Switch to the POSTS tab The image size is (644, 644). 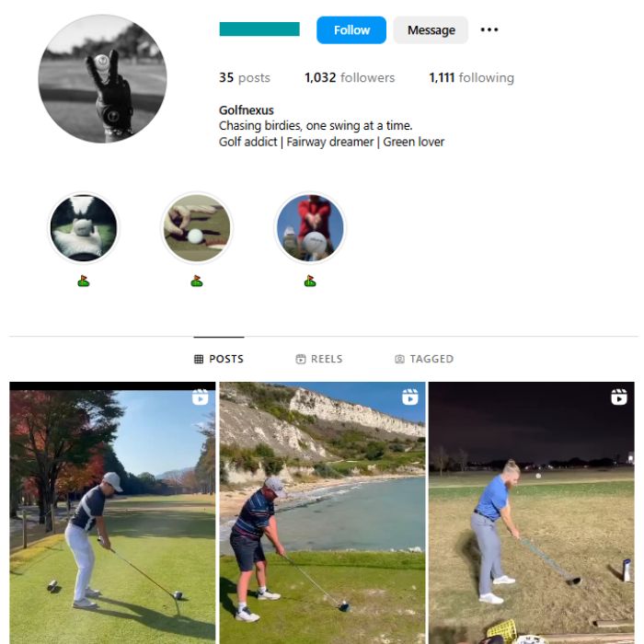tap(219, 359)
